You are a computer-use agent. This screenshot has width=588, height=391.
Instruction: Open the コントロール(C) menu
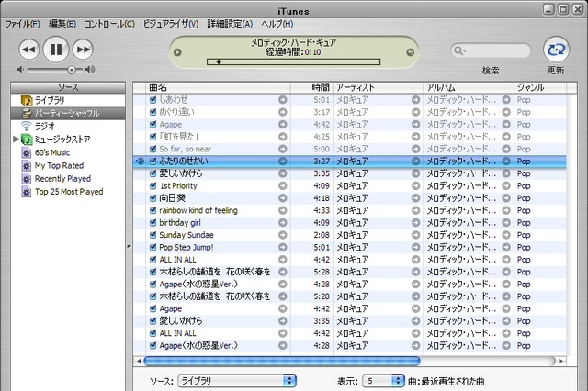click(x=109, y=24)
